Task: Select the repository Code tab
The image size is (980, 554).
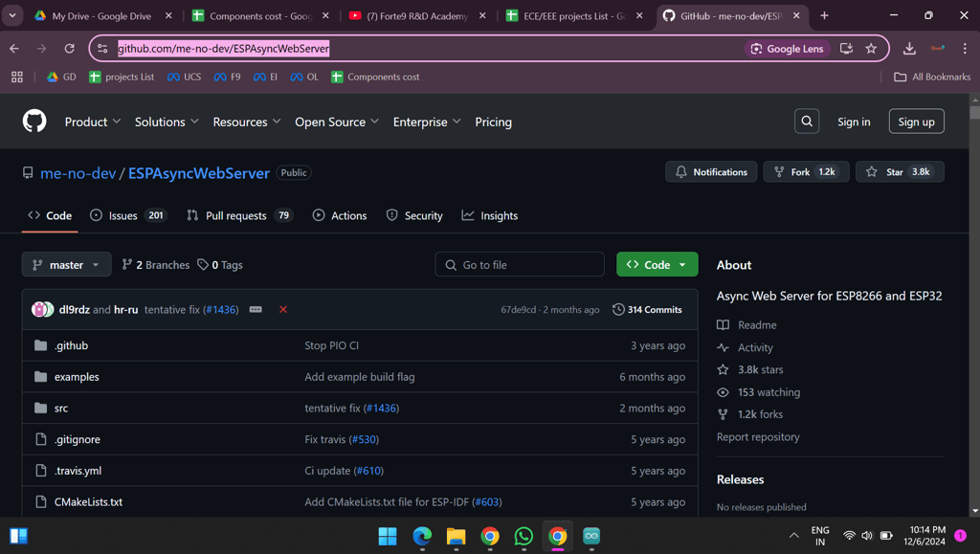Action: [x=50, y=215]
